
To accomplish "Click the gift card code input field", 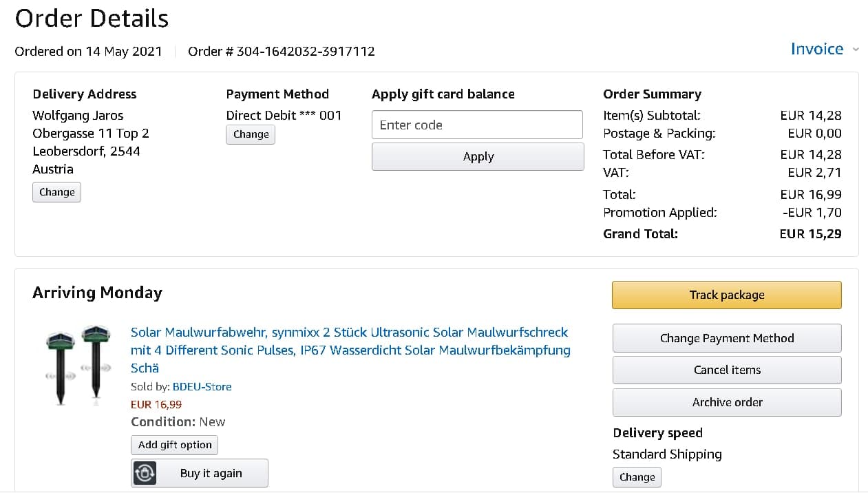I will pos(477,125).
